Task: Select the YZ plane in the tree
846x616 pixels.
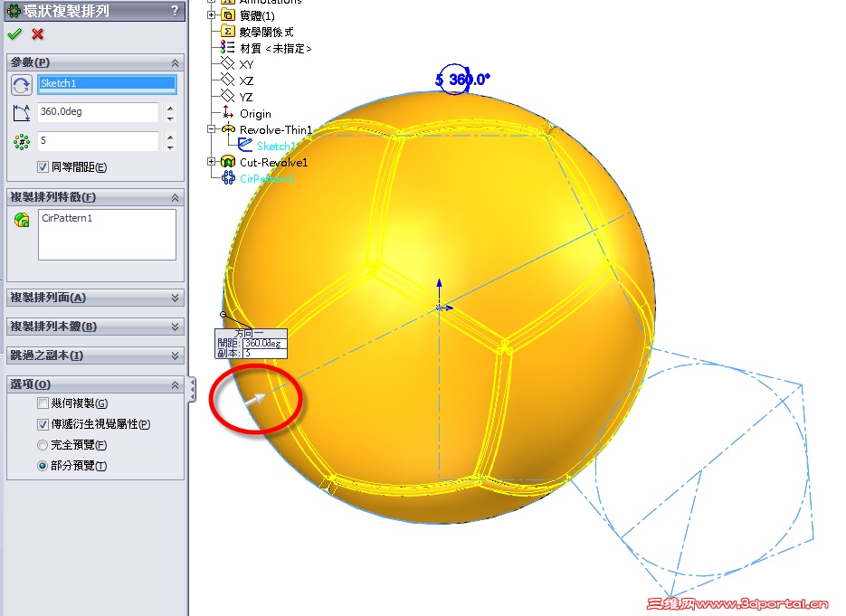Action: pos(246,97)
